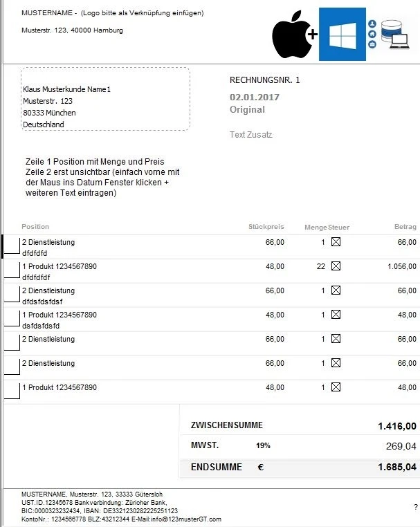Click the small blue user profile circle icon

point(372,24)
